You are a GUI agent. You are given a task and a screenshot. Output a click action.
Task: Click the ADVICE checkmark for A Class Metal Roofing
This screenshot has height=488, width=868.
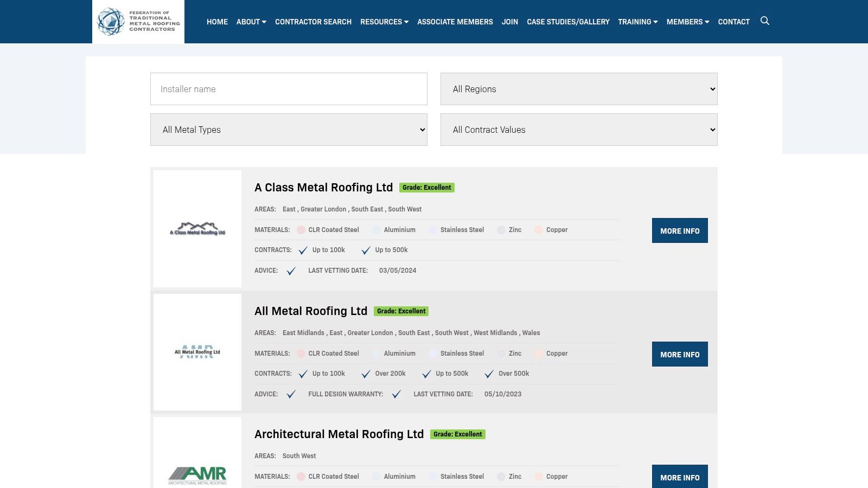point(291,271)
